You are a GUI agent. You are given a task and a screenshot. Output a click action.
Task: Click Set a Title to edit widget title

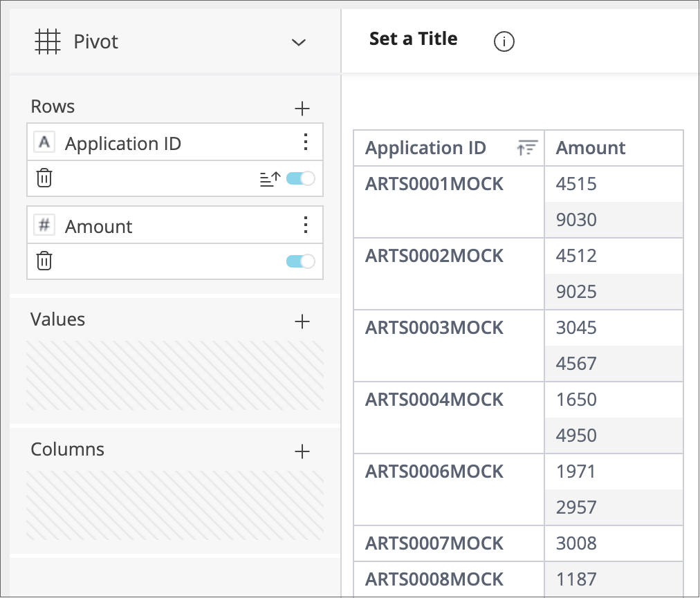tap(413, 39)
